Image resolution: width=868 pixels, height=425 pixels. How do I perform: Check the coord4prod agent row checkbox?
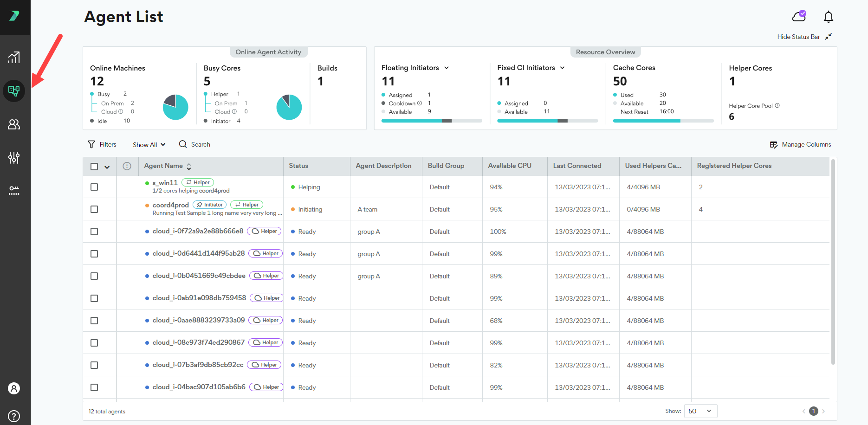(94, 209)
